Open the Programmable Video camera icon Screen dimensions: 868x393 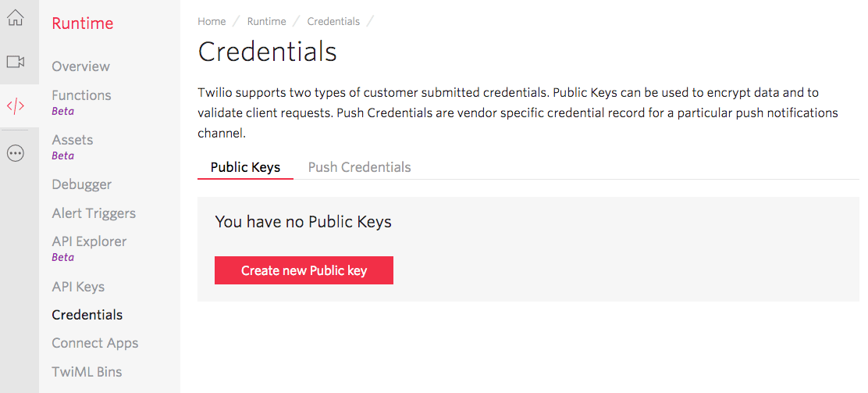click(x=16, y=62)
